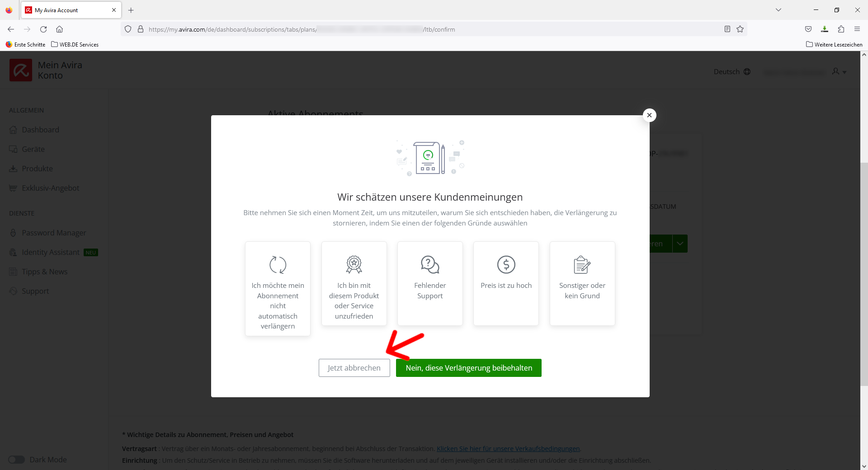Open the 'WEB.DE Services' bookmark folder
Screen dimensions: 868x470
pyautogui.click(x=75, y=45)
